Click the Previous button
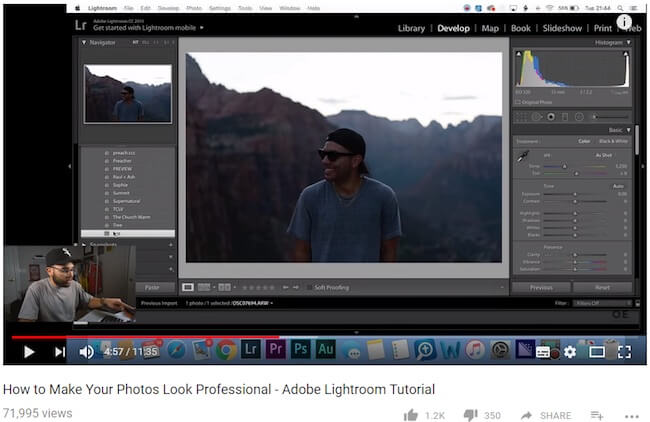This screenshot has height=422, width=650. tap(541, 287)
